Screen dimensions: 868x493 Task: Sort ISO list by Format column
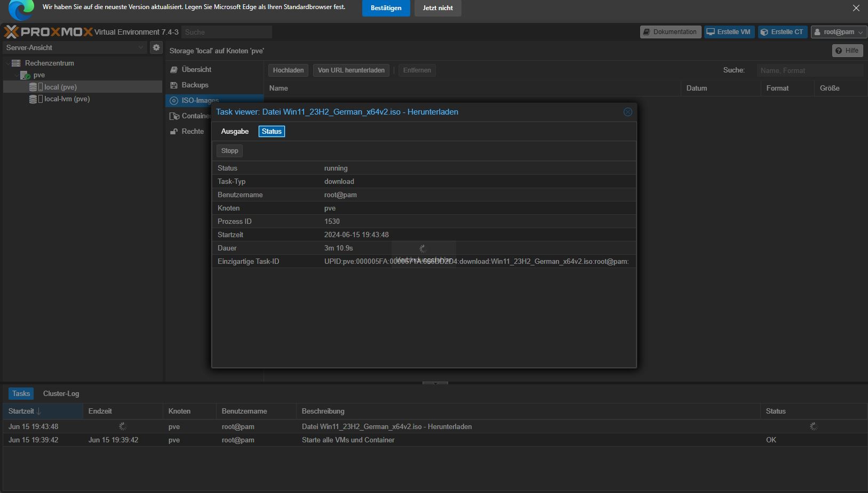[x=787, y=88]
